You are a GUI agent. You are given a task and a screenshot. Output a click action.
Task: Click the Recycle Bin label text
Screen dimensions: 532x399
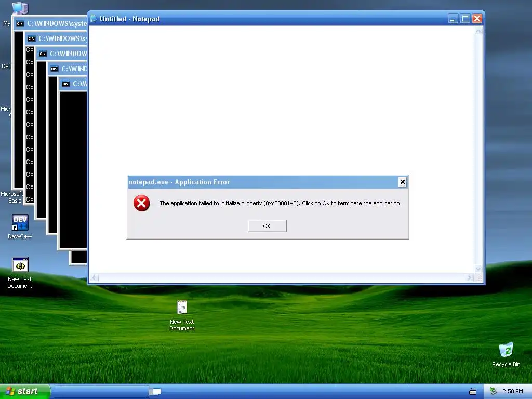[506, 364]
